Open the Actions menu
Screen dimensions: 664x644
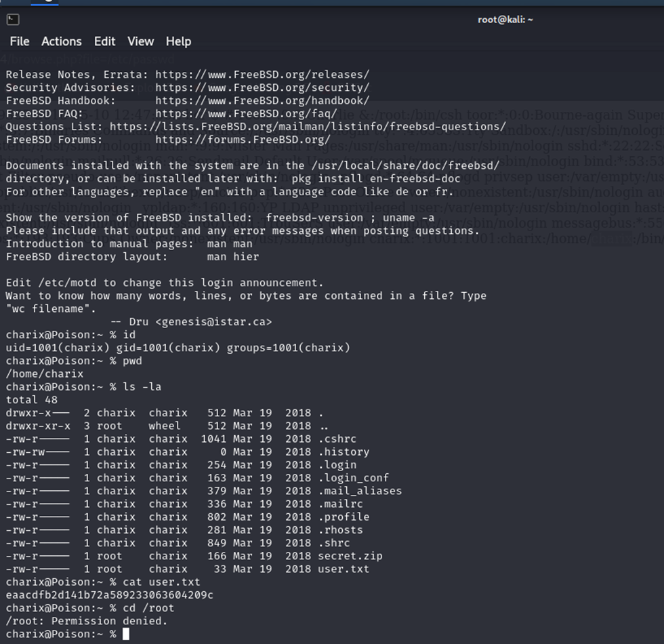point(61,41)
